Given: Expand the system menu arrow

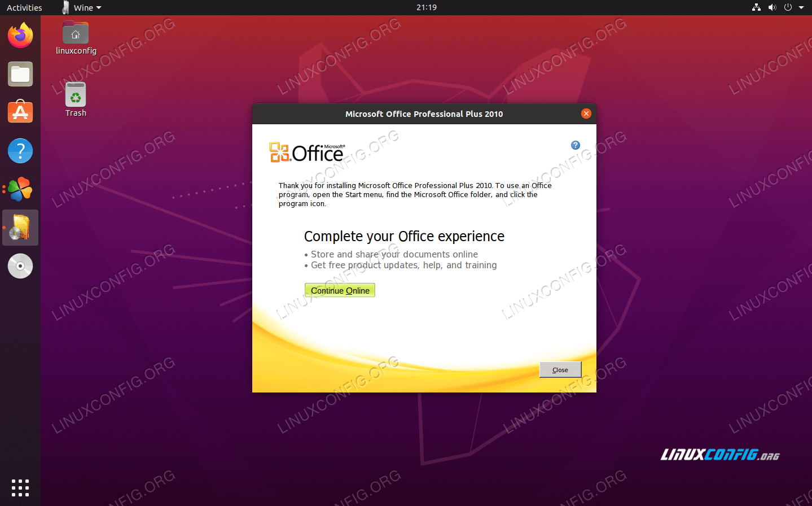Looking at the screenshot, I should coord(801,7).
